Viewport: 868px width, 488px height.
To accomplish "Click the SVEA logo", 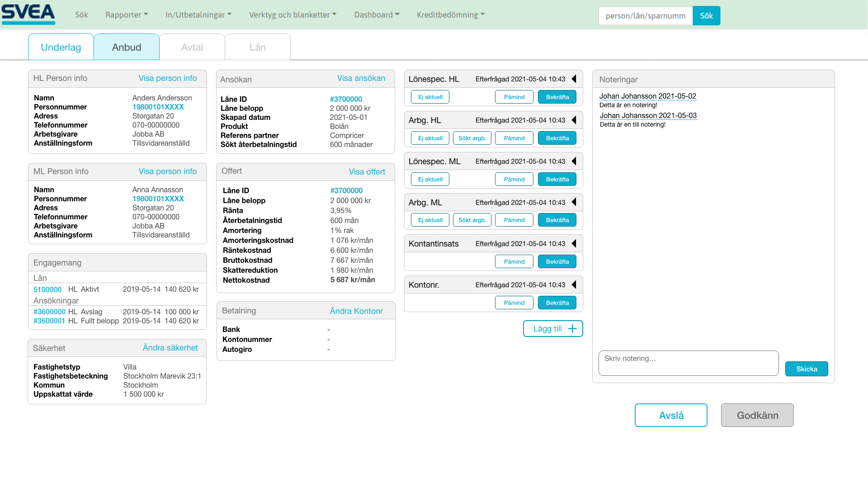I will (28, 13).
